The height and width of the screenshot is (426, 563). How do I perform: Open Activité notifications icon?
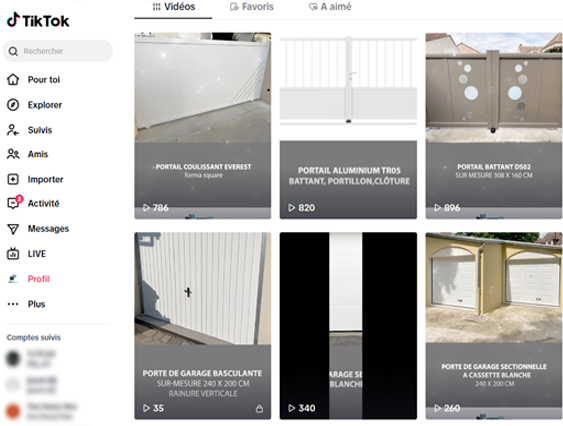[14, 203]
